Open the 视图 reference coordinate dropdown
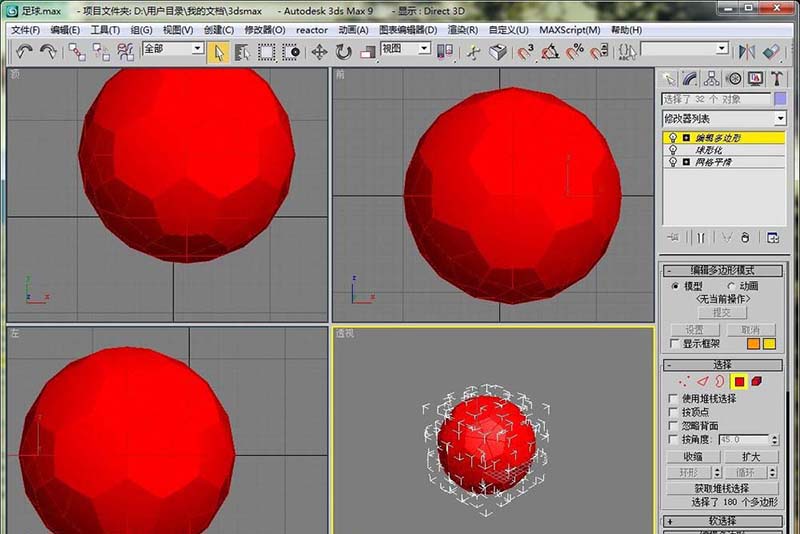 [424, 48]
